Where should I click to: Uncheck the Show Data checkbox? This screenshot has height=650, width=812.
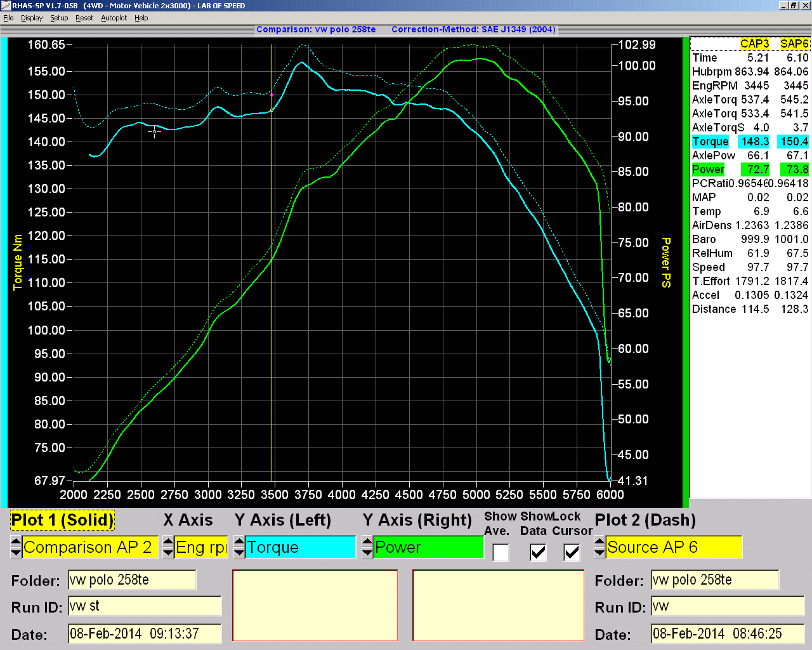point(538,552)
